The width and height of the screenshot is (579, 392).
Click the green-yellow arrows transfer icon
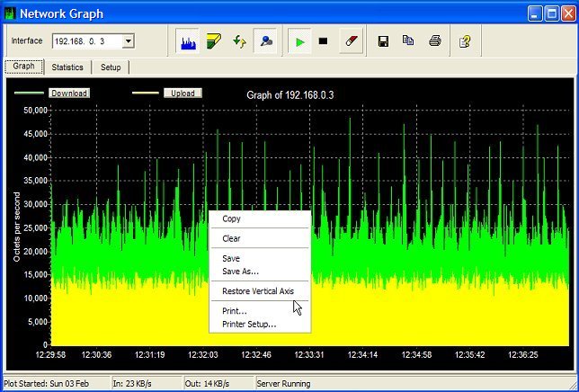pyautogui.click(x=240, y=41)
